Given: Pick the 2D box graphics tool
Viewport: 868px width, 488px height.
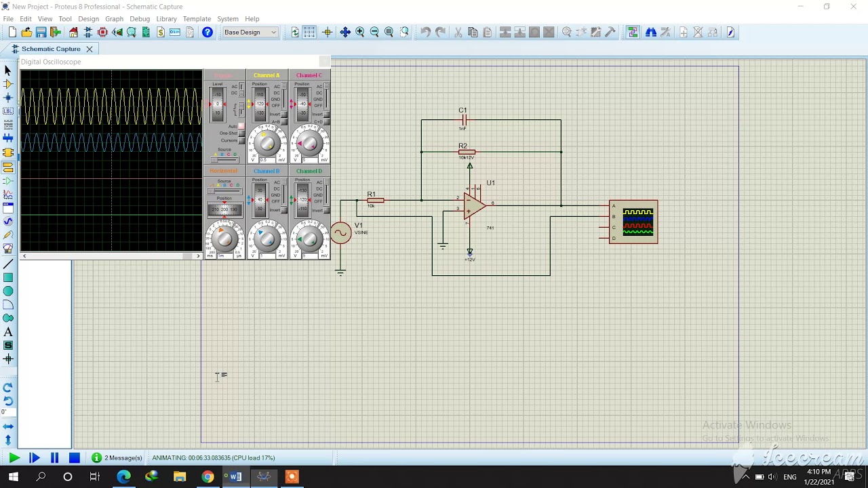Looking at the screenshot, I should pos(8,277).
